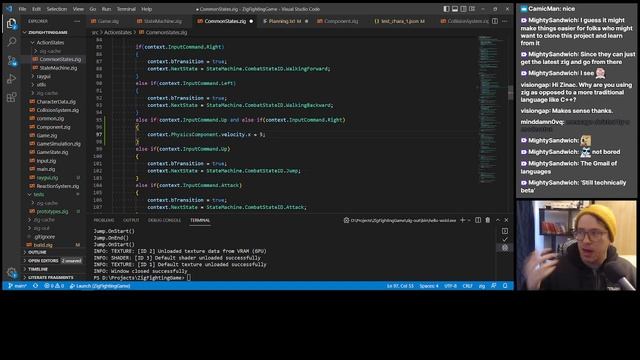
Task: Open the terminal launch profile dropdown arrow
Action: tap(469, 220)
